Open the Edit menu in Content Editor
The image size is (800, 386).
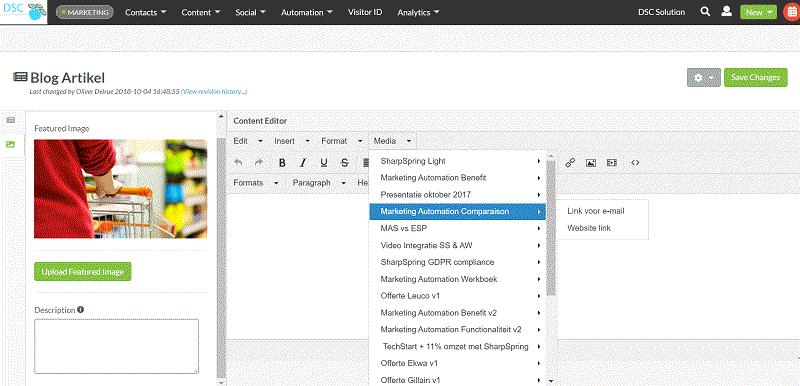pos(247,141)
